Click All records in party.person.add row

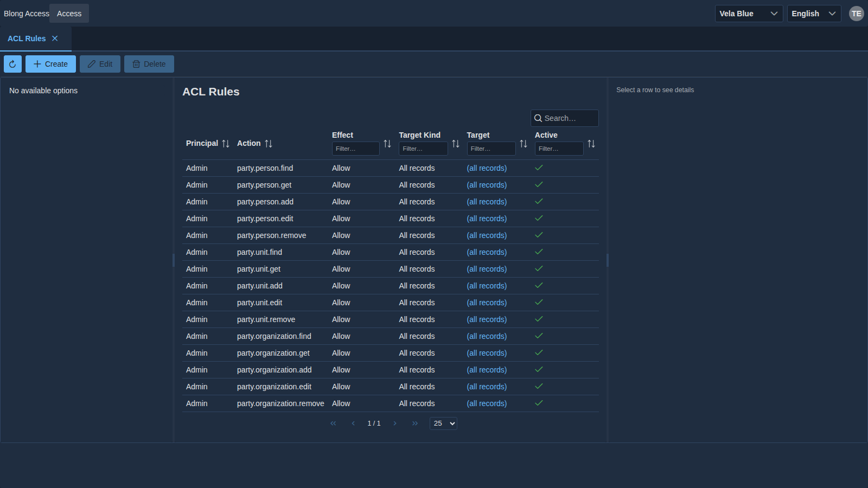point(417,202)
